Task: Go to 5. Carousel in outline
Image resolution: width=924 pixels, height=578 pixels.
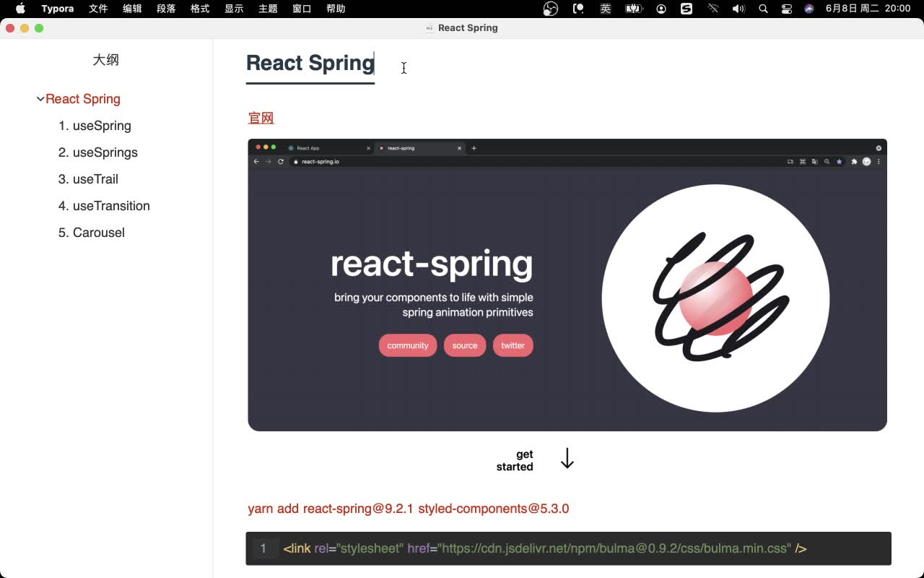Action: coord(92,233)
